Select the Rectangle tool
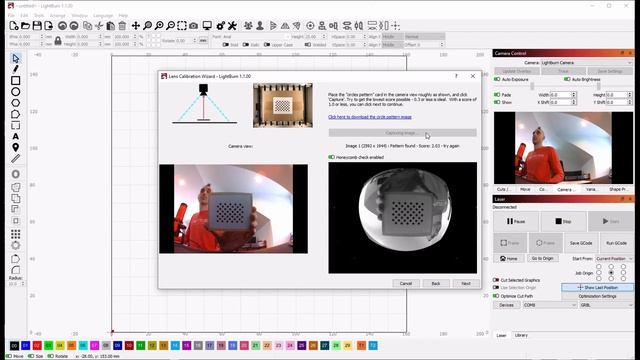 [16, 80]
